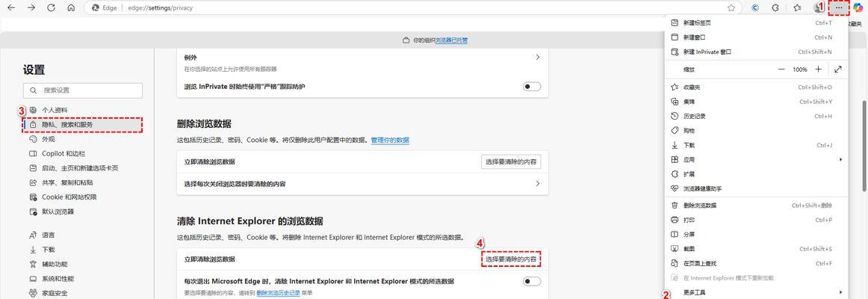Click the 搜索设置 search box
This screenshot has width=868, height=299.
click(82, 90)
